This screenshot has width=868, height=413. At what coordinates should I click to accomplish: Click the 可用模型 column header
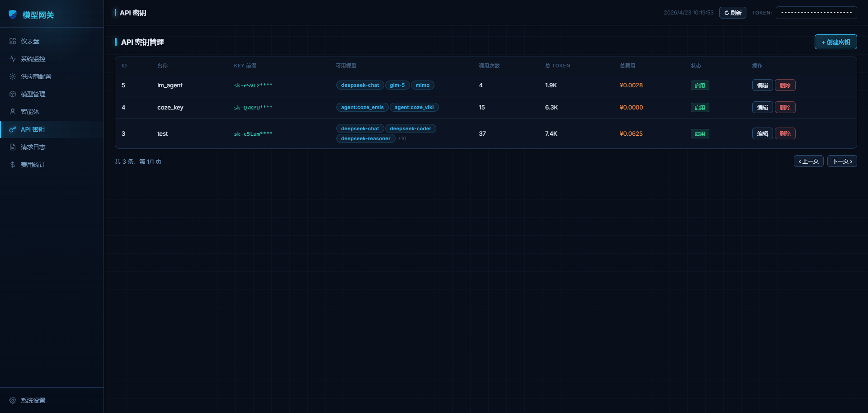346,66
